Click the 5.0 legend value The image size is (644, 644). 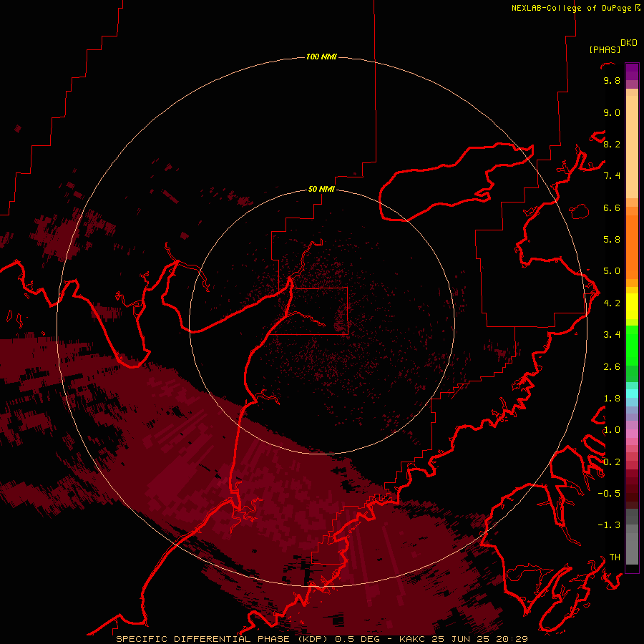[612, 271]
